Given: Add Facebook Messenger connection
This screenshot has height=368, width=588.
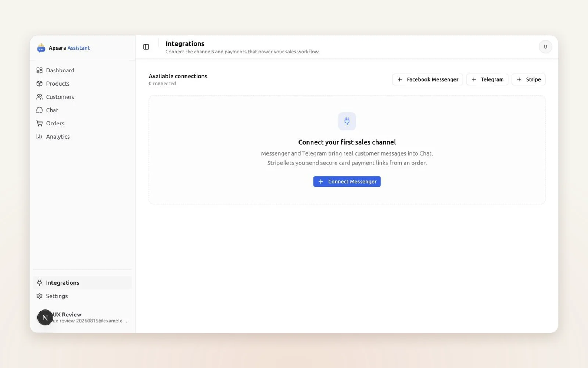Looking at the screenshot, I should (x=428, y=79).
